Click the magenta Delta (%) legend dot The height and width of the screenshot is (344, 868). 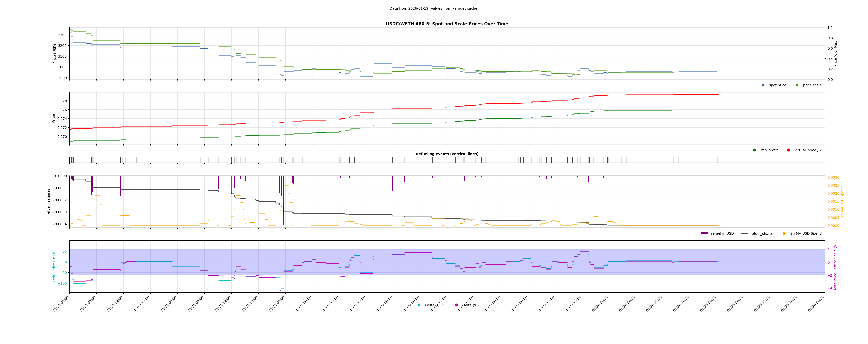pyautogui.click(x=456, y=305)
